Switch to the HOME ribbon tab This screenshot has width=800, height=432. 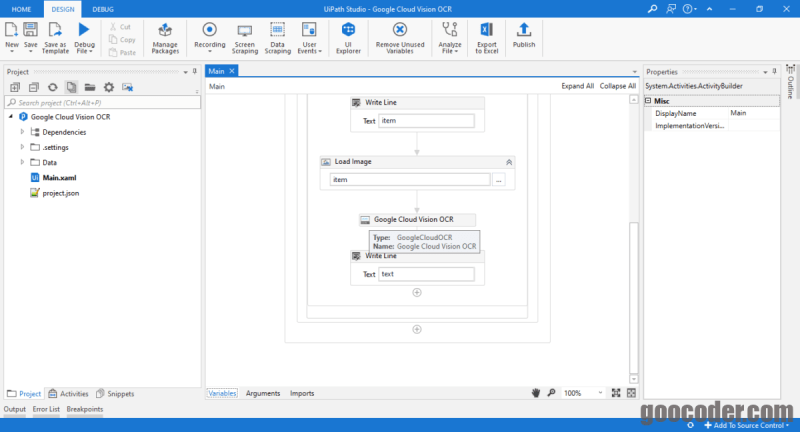(x=21, y=9)
